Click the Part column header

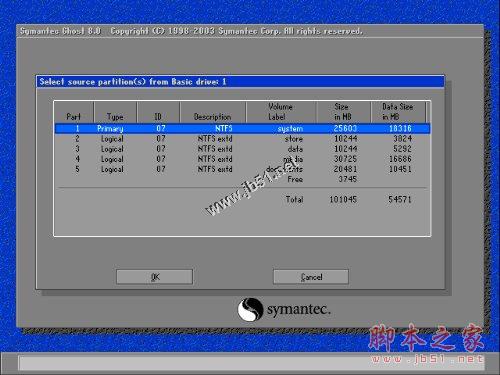pos(74,112)
